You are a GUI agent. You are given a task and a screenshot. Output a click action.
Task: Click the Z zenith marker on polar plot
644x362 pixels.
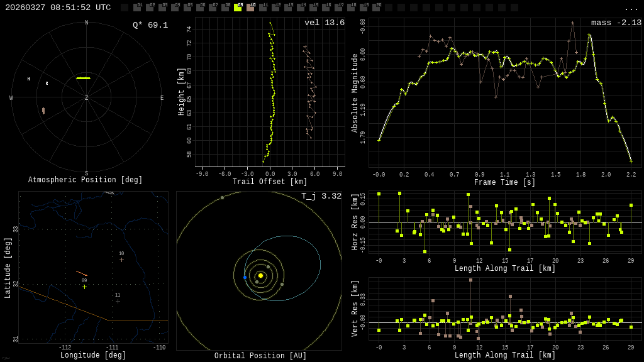click(x=87, y=98)
